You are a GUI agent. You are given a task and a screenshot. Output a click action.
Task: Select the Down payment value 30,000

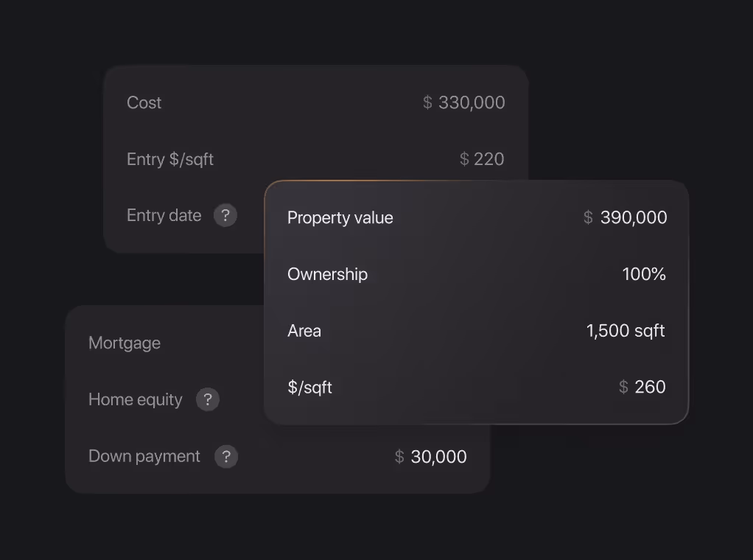[x=438, y=456]
